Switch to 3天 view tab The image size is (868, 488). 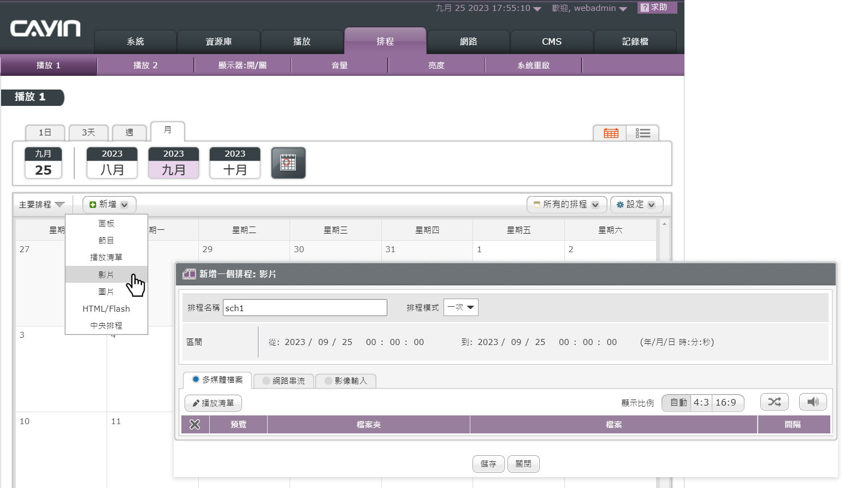point(88,133)
